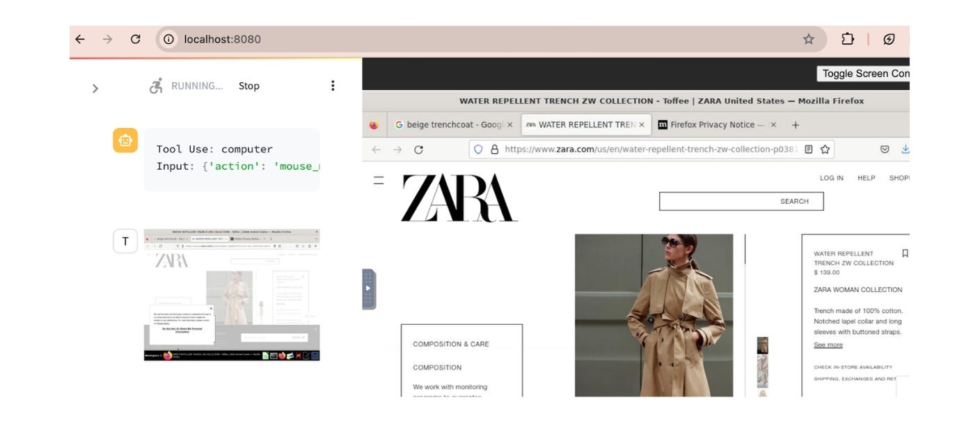View site info for localhost:8080
The height and width of the screenshot is (423, 980).
(168, 40)
